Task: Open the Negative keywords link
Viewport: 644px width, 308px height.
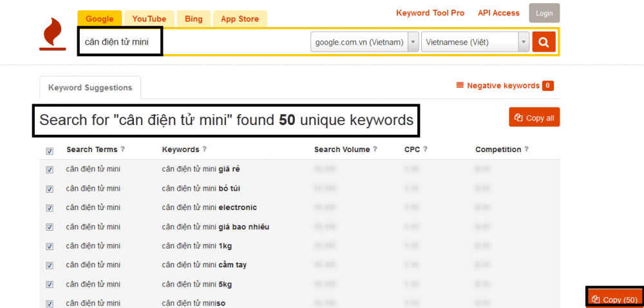Action: coord(503,86)
